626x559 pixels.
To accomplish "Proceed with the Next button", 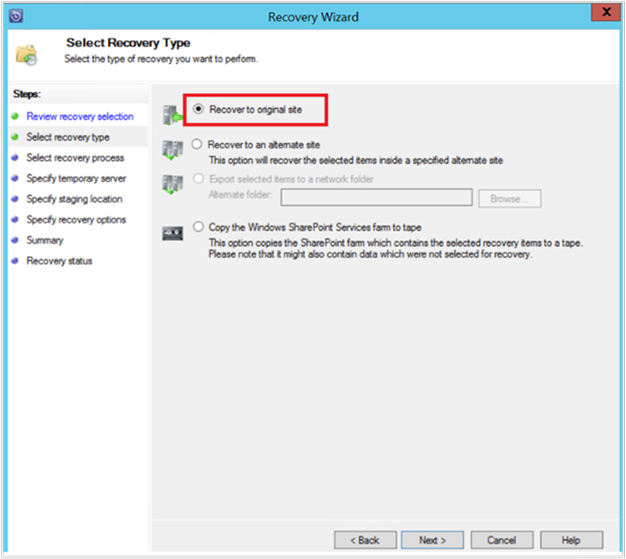I will coord(432,540).
